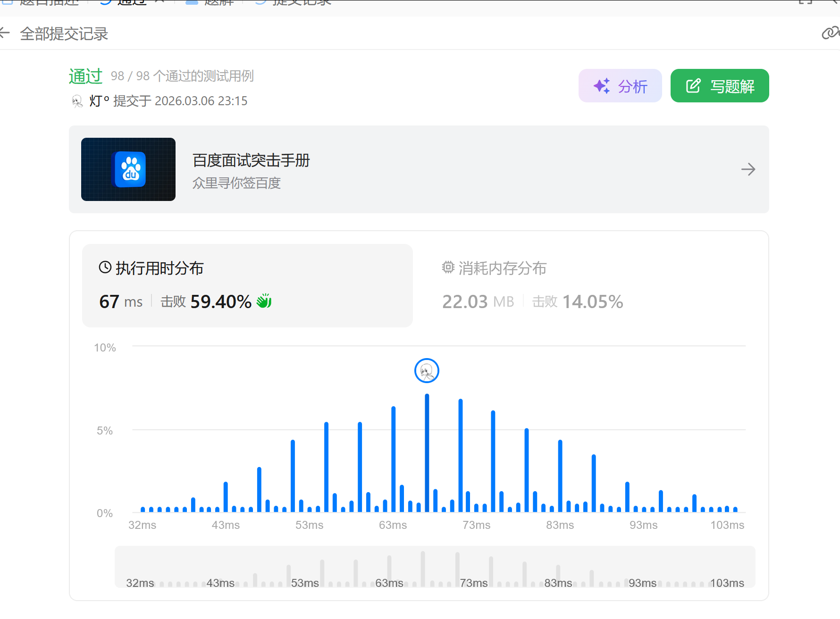Click the chip icon beside 消耗内存分布
The height and width of the screenshot is (619, 840).
(x=448, y=268)
